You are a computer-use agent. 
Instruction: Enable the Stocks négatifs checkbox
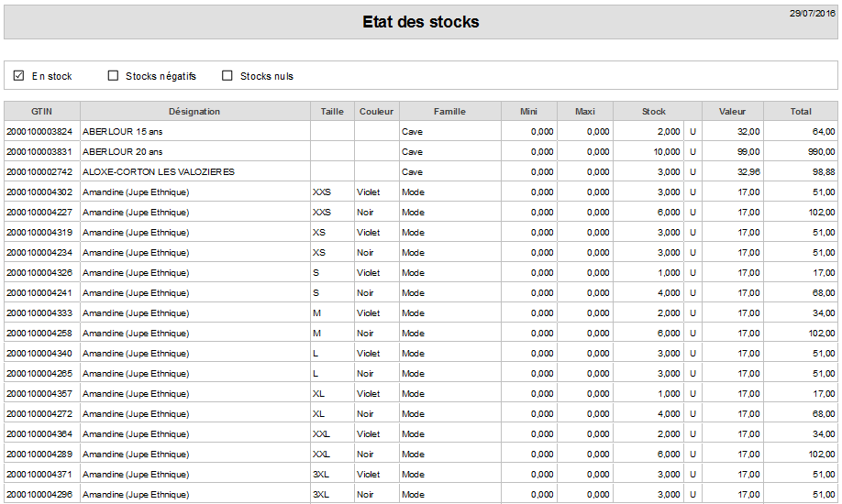coord(113,76)
